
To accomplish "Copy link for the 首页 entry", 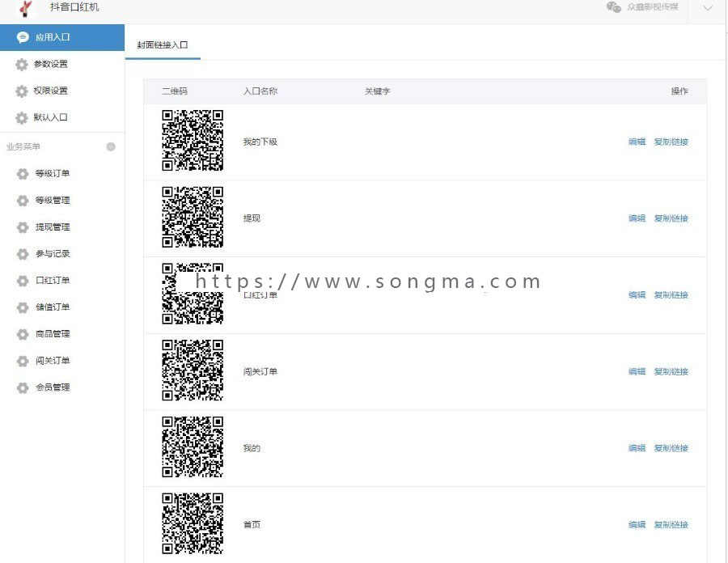I will coord(671,524).
